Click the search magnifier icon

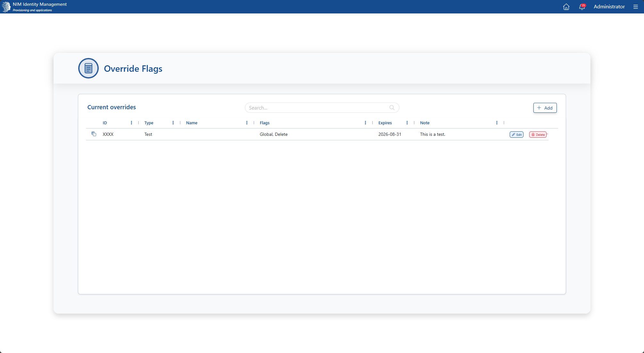click(x=392, y=108)
